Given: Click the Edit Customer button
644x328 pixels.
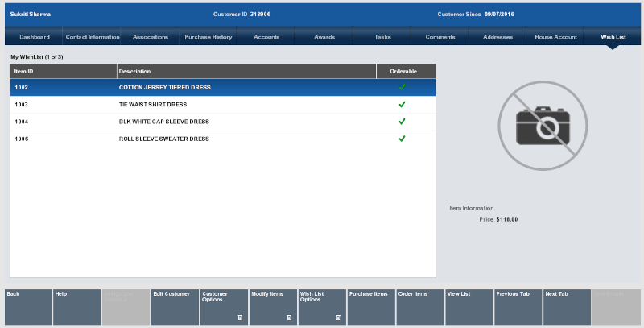Looking at the screenshot, I should point(175,307).
